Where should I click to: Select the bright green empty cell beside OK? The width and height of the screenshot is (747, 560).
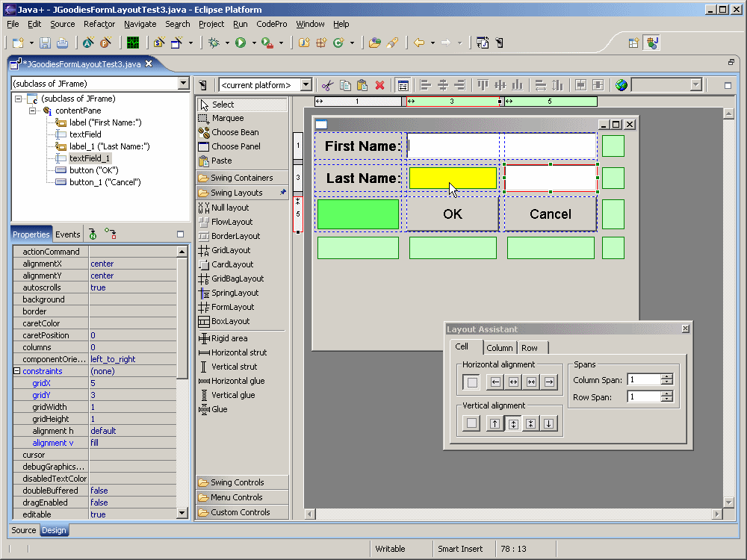pyautogui.click(x=358, y=214)
